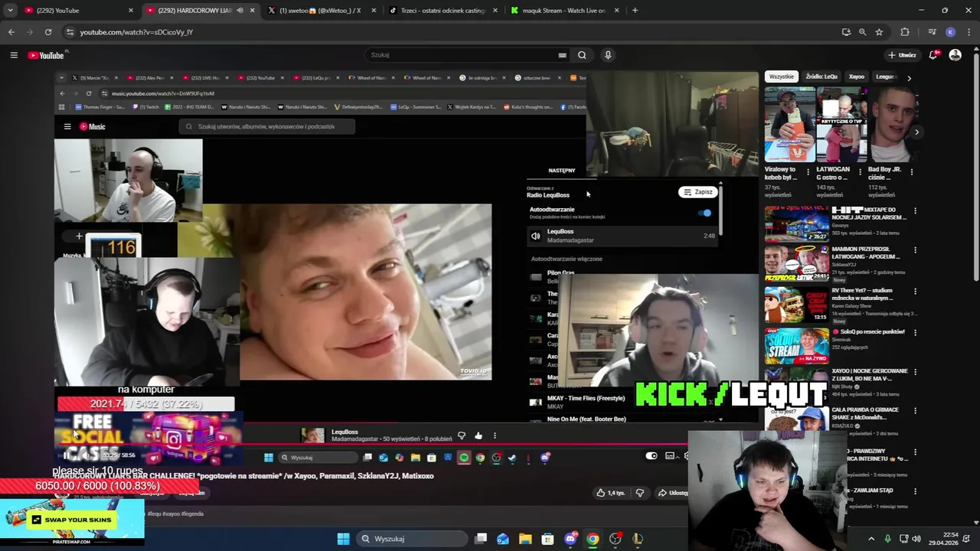Go back with Chrome's back arrow
Image resolution: width=980 pixels, height=551 pixels.
point(11,32)
